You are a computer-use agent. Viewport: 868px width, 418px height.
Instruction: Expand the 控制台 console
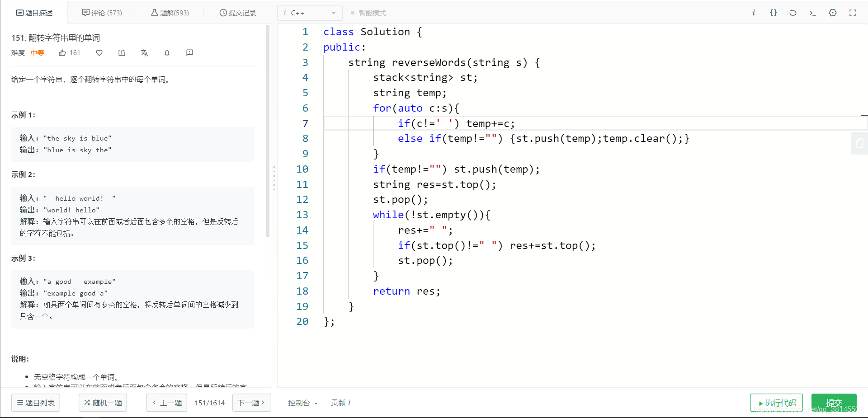tap(303, 403)
